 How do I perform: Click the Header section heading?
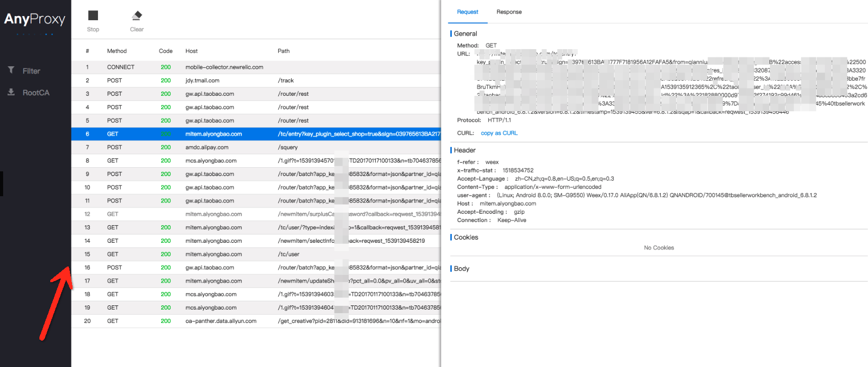point(464,150)
